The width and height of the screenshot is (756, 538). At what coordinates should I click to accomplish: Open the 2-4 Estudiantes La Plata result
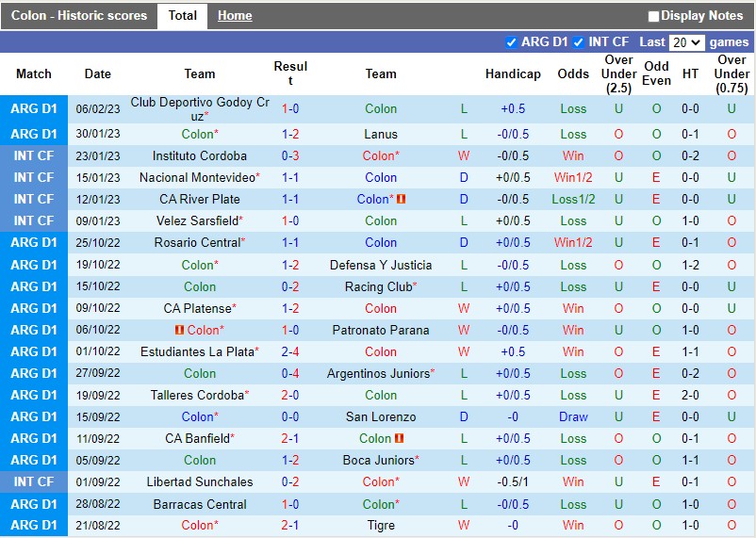tap(290, 352)
